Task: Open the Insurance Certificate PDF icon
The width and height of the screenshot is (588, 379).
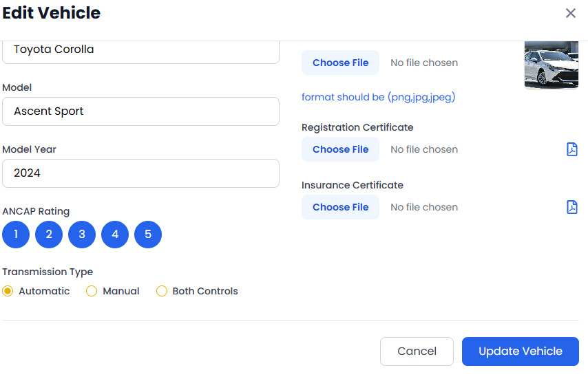Action: click(x=571, y=207)
